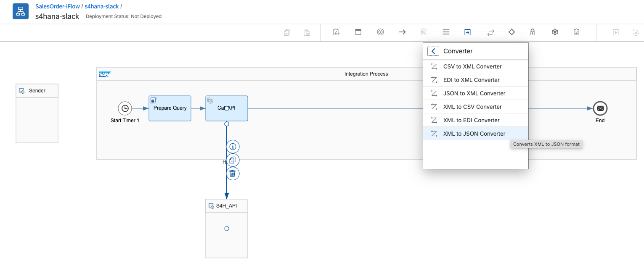This screenshot has height=263, width=644.
Task: Click the Clear Simulation icon
Action: (x=636, y=32)
